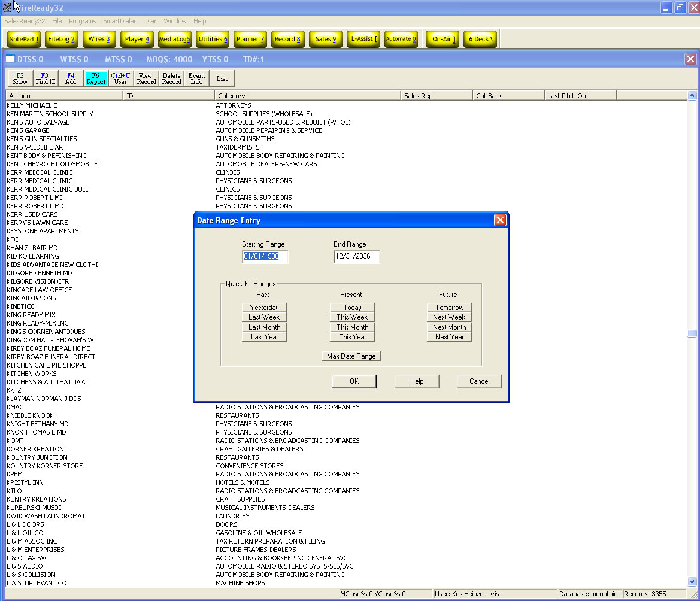Image resolution: width=700 pixels, height=601 pixels.
Task: Click Help in the date dialog
Action: (417, 381)
